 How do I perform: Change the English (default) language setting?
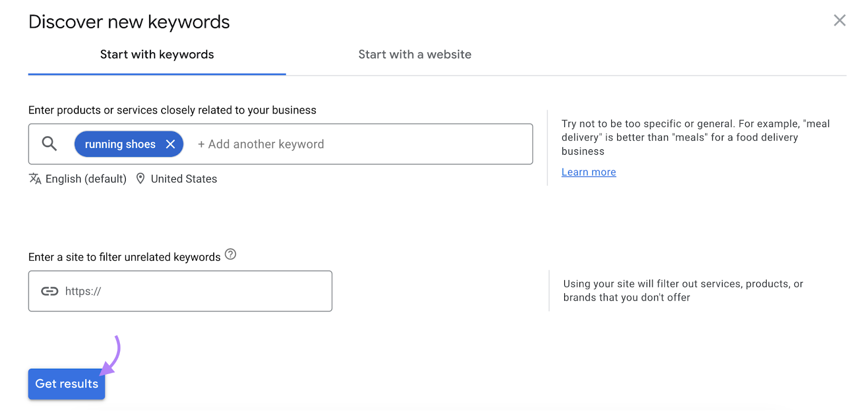click(x=86, y=179)
